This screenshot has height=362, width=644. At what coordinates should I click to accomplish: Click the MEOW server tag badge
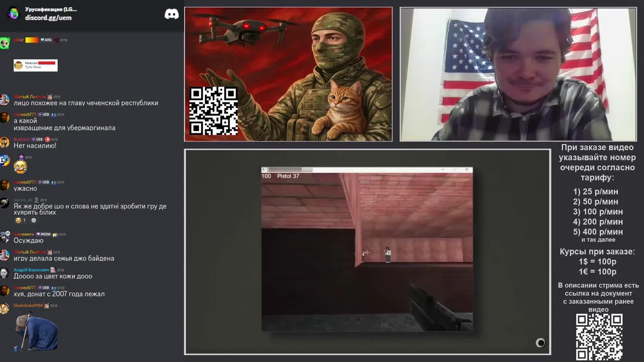coord(43,234)
